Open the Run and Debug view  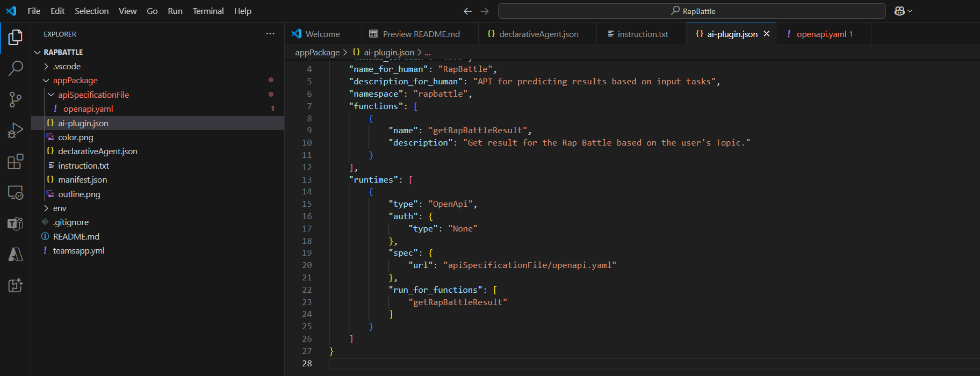(16, 131)
